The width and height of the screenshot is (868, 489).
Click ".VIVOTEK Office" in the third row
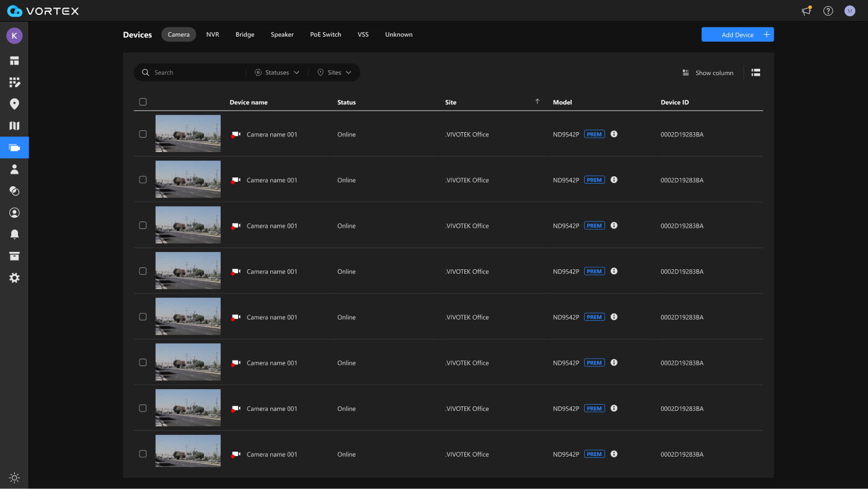tap(467, 226)
